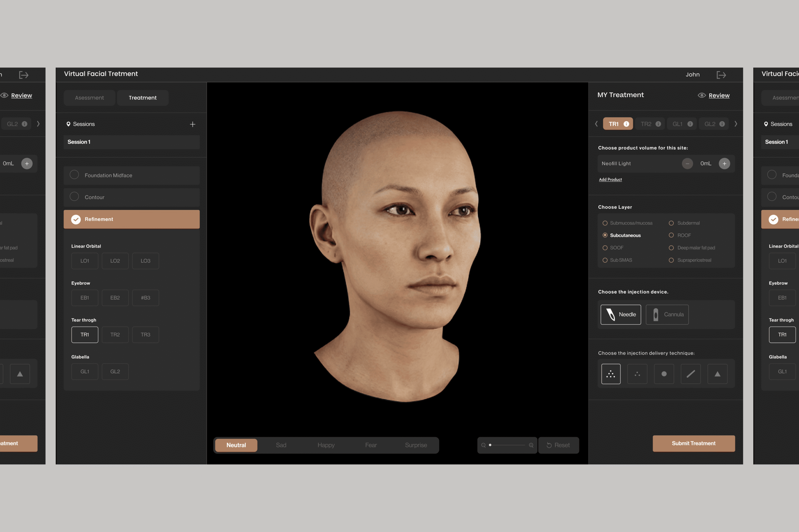Click the Submit Treatment button
Image resolution: width=799 pixels, height=532 pixels.
coord(694,443)
